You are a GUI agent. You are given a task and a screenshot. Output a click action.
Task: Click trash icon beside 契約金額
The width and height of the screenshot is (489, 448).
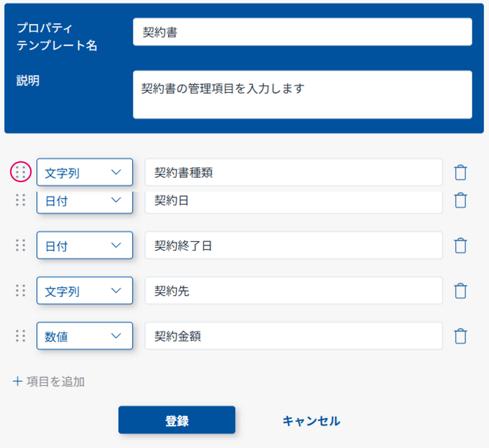460,336
